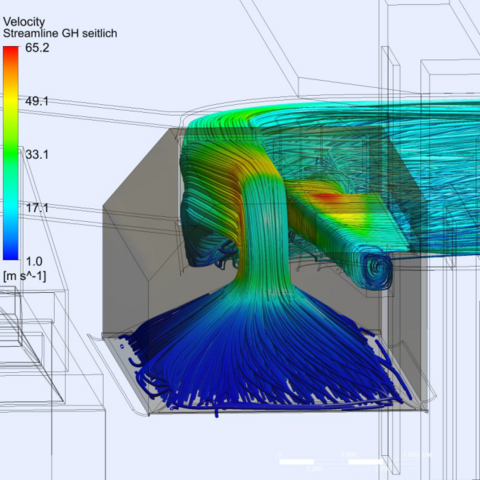The width and height of the screenshot is (480, 480).
Task: Click the 65.2 maximum legend value
Action: 37,48
